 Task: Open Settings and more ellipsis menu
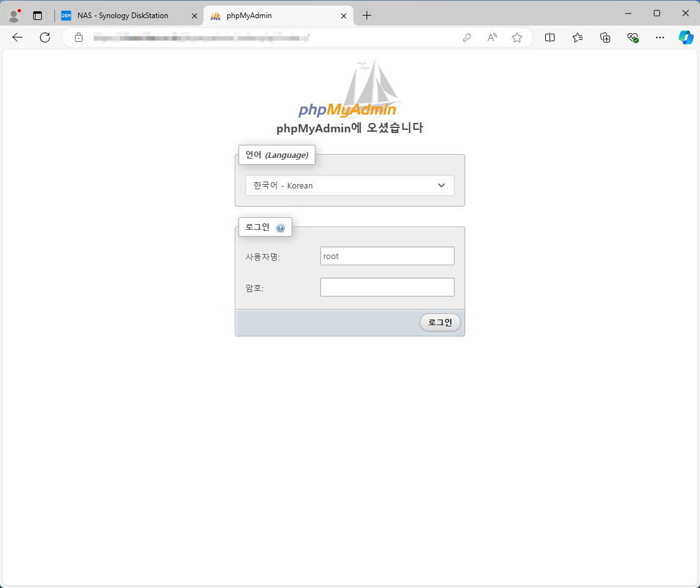point(660,37)
